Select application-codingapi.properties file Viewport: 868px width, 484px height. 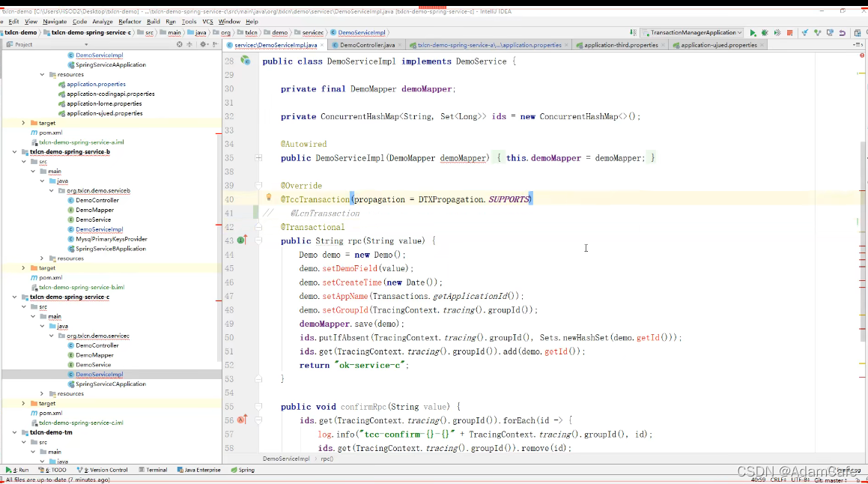pyautogui.click(x=111, y=94)
